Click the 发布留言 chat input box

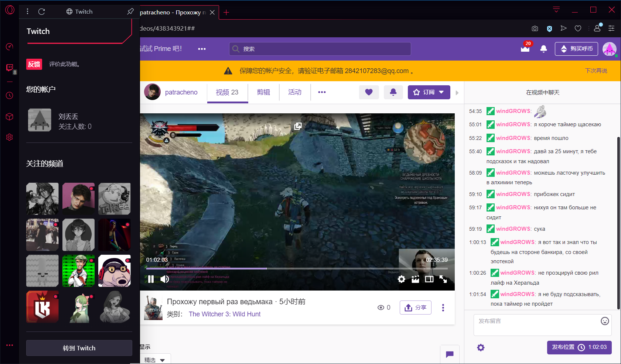[x=543, y=325]
